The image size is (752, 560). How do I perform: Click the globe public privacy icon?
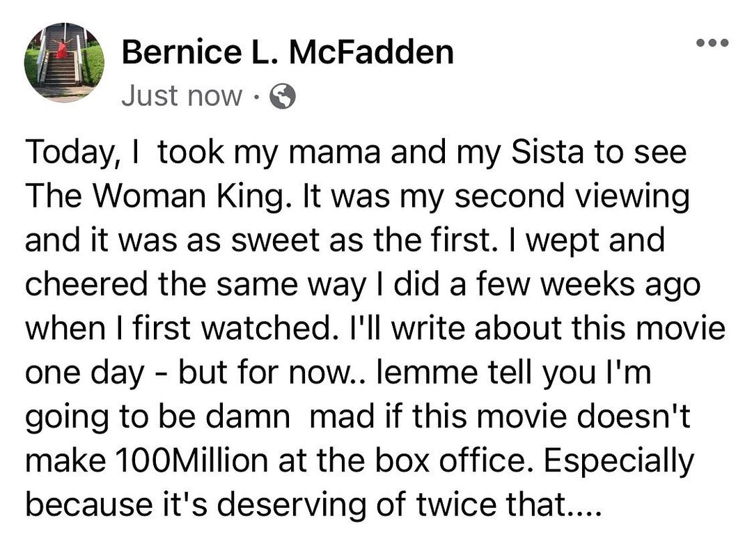[x=282, y=98]
